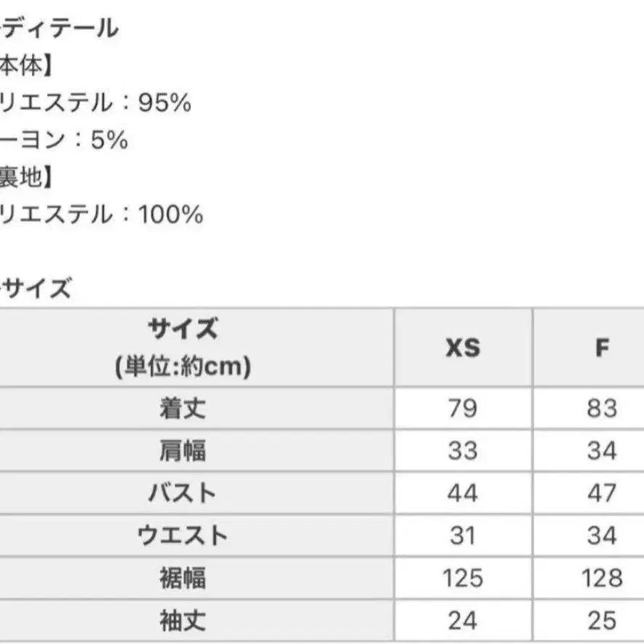Screen dimensions: 644x644
Task: Click the F 着丈 value 83
Action: coord(602,409)
